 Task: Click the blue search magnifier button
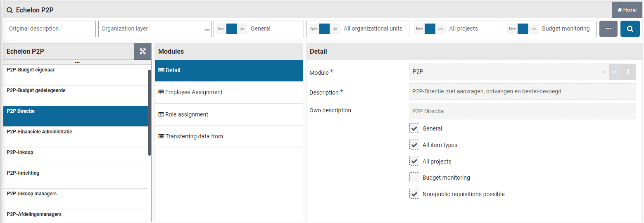coord(630,29)
